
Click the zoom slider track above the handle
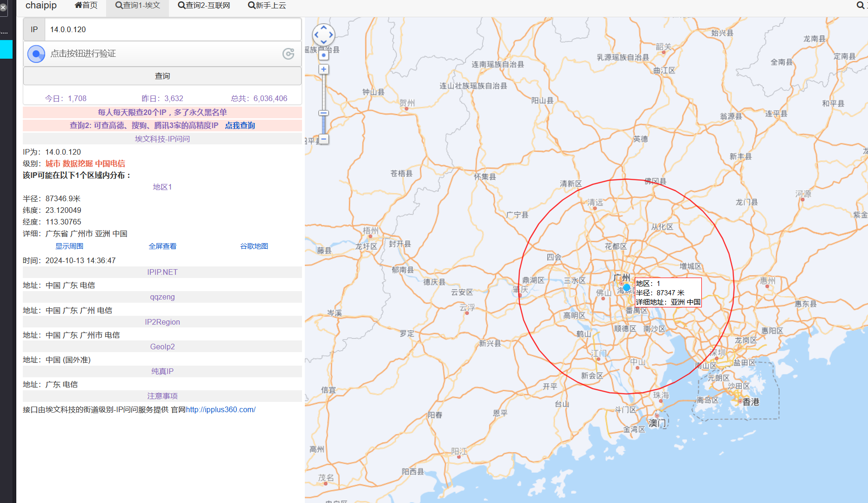tap(323, 92)
